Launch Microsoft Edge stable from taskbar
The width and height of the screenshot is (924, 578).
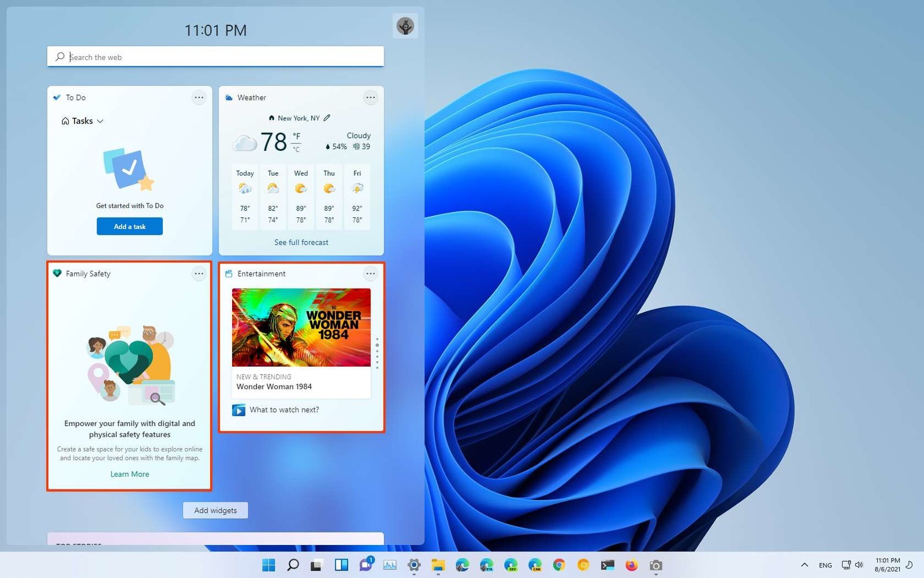pyautogui.click(x=463, y=565)
